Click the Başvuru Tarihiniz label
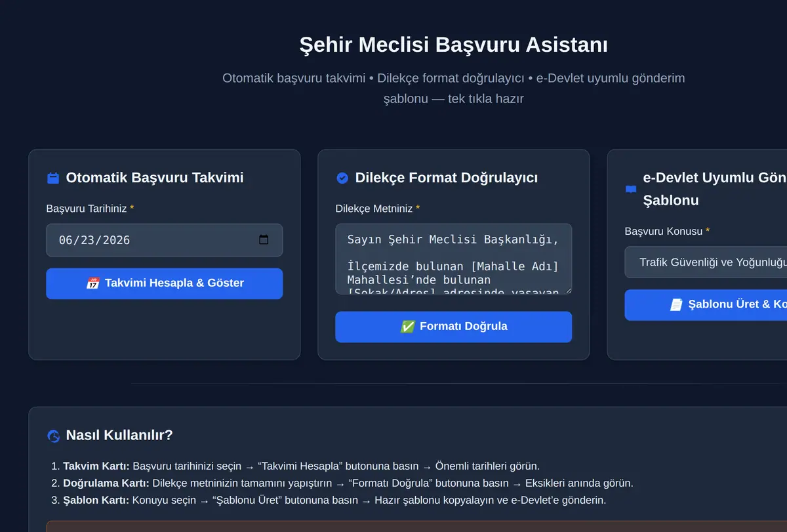Viewport: 787px width, 532px height. (x=90, y=209)
